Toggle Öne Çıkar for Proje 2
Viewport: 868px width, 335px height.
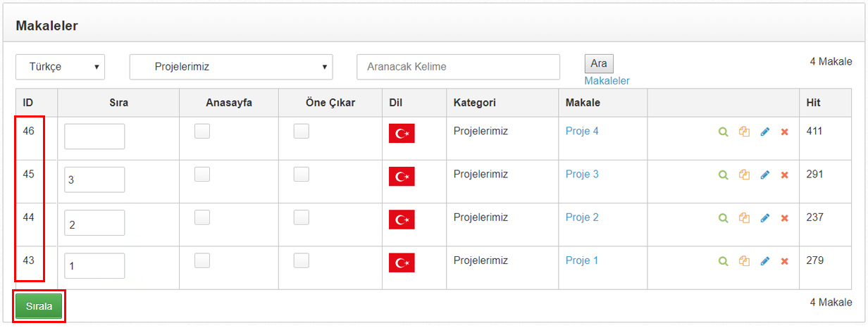point(302,217)
